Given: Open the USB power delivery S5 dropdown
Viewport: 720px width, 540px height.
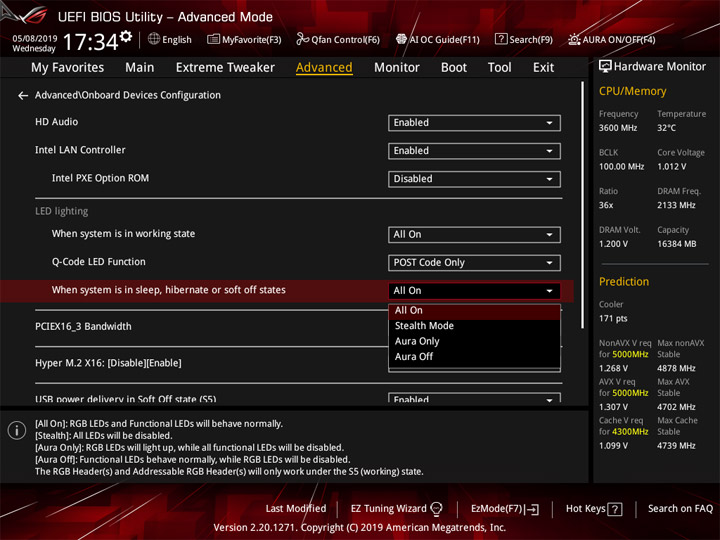Looking at the screenshot, I should (474, 398).
